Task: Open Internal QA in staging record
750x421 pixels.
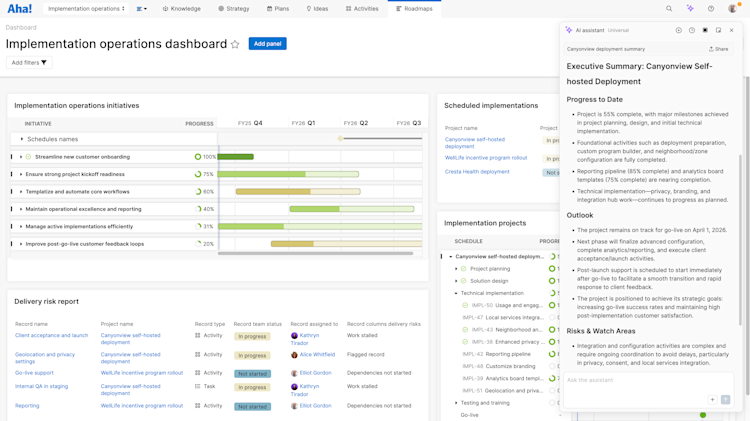Action: [x=42, y=386]
